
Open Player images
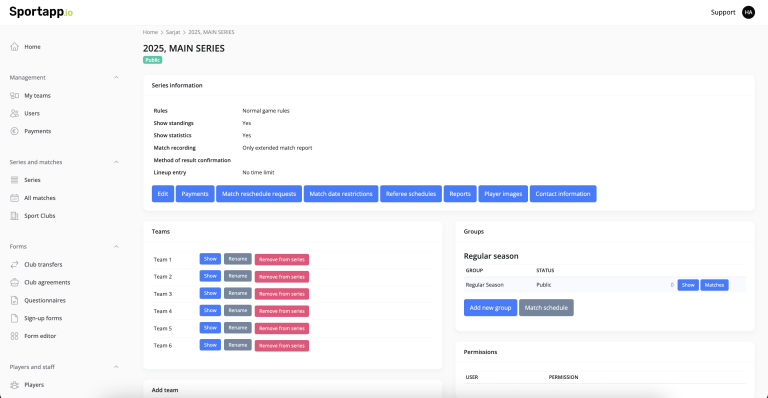pos(503,194)
